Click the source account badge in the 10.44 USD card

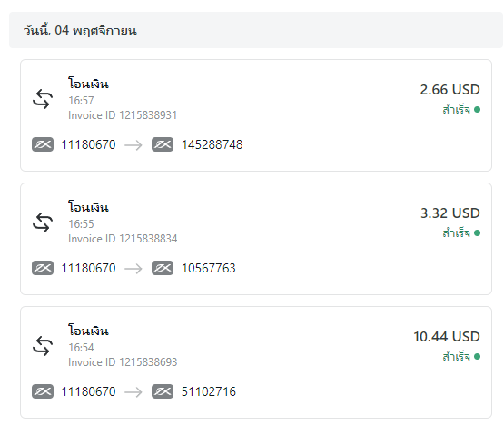43,391
